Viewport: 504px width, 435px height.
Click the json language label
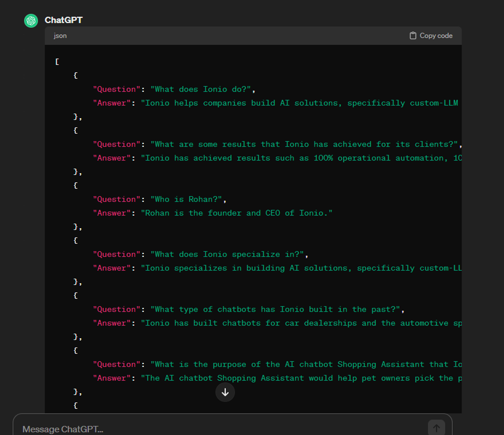point(60,36)
